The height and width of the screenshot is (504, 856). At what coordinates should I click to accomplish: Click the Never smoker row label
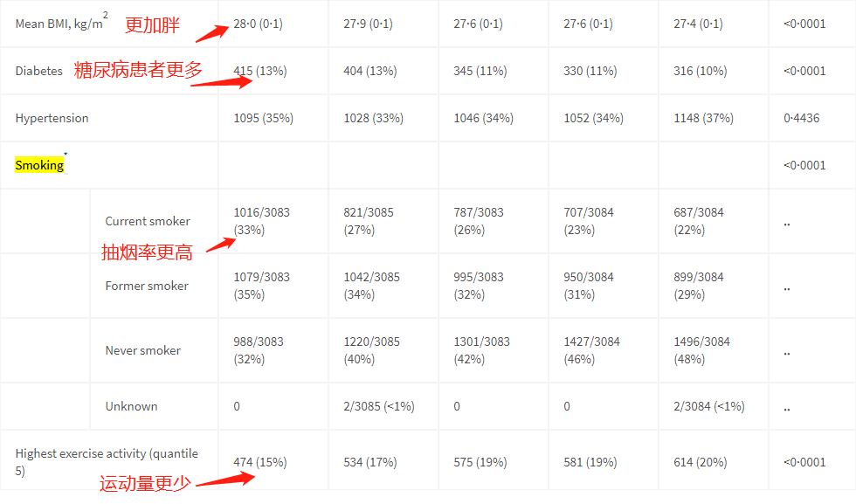[142, 350]
